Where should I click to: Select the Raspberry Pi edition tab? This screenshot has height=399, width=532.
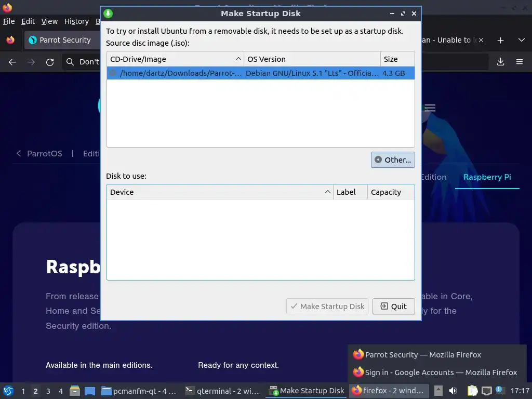click(487, 177)
